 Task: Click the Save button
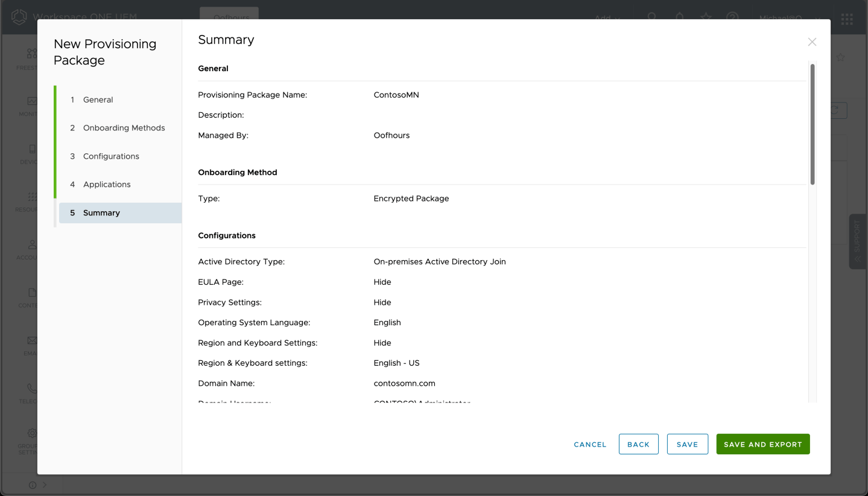[x=687, y=444]
